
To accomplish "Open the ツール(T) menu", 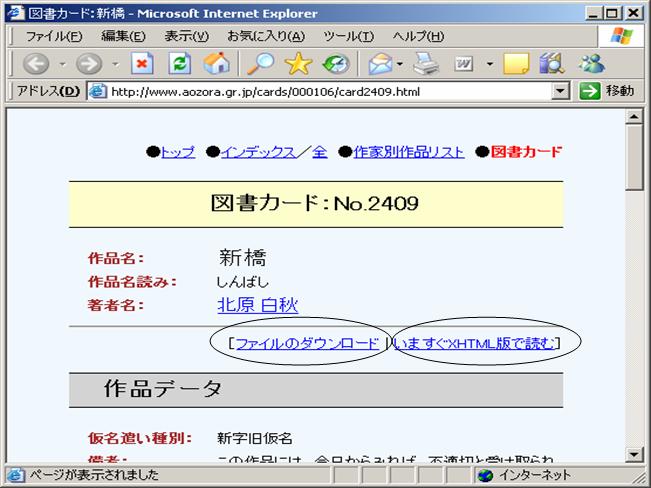I will pos(347,36).
